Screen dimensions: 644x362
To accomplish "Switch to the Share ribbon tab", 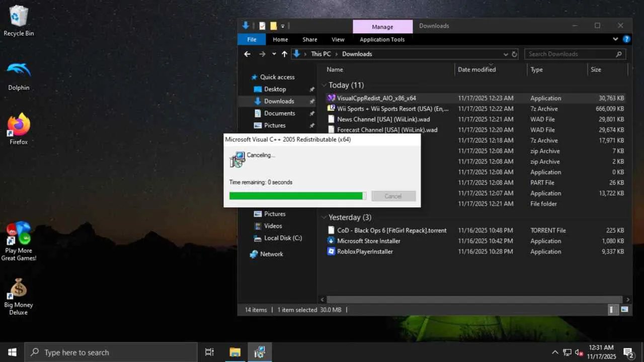I will coord(310,39).
